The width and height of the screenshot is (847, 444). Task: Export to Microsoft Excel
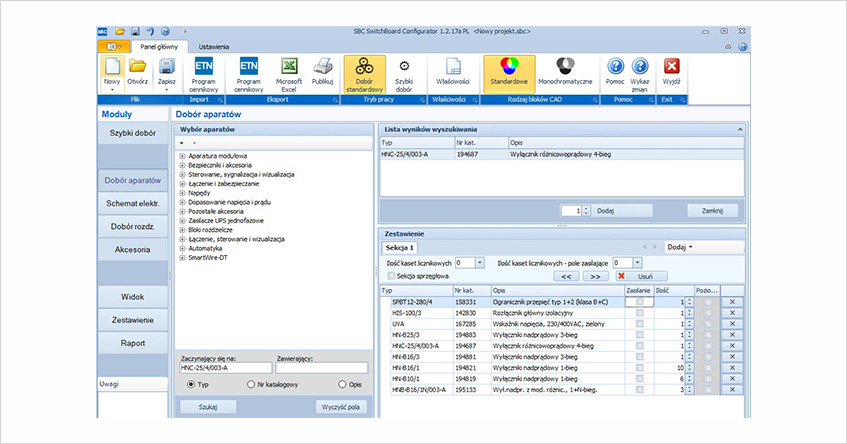coord(289,75)
